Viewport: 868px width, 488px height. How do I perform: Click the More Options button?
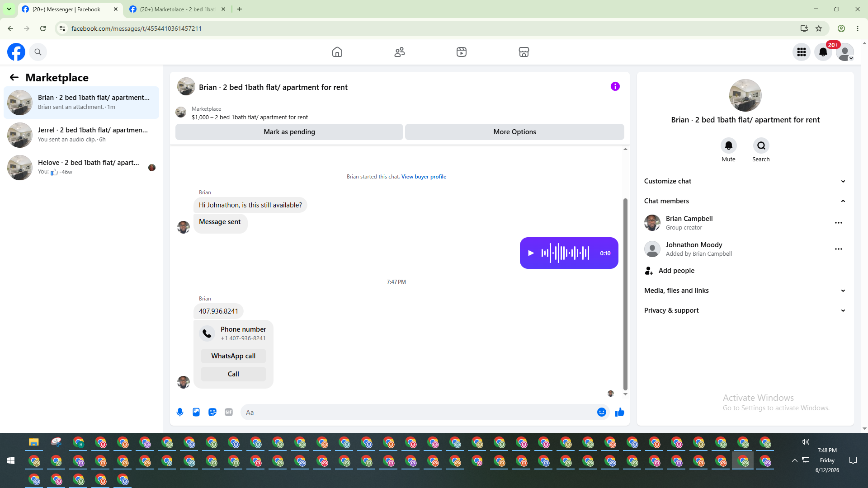[514, 132]
